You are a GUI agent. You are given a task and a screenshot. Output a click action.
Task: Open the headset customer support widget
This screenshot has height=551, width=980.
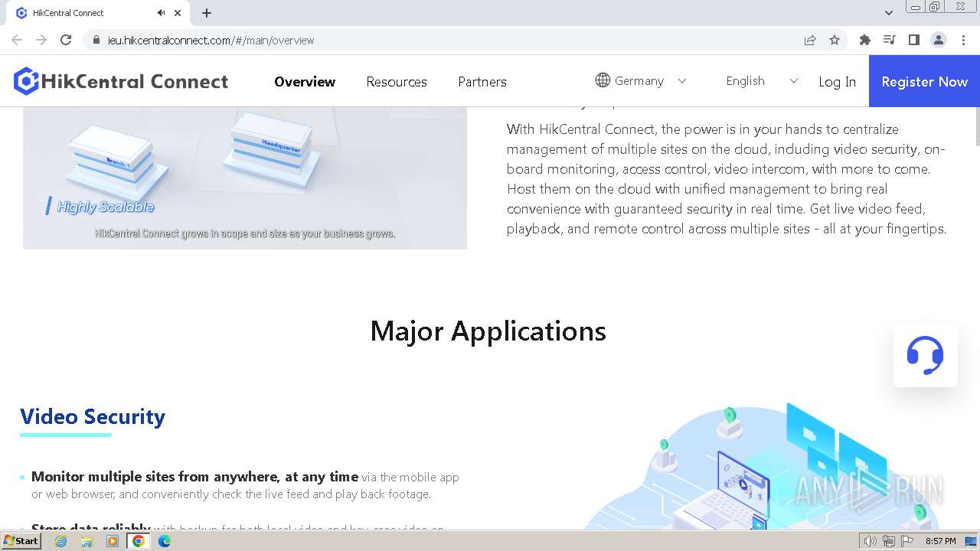pos(925,355)
